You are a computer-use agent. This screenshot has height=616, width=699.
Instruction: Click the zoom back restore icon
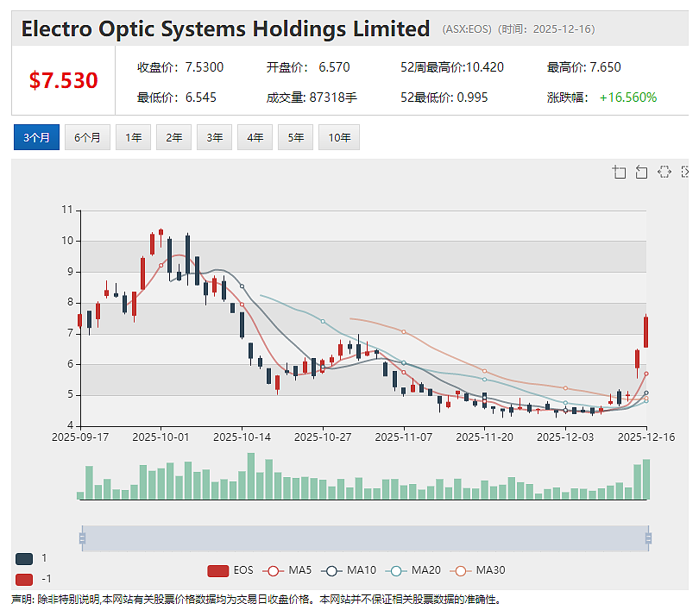tap(641, 172)
